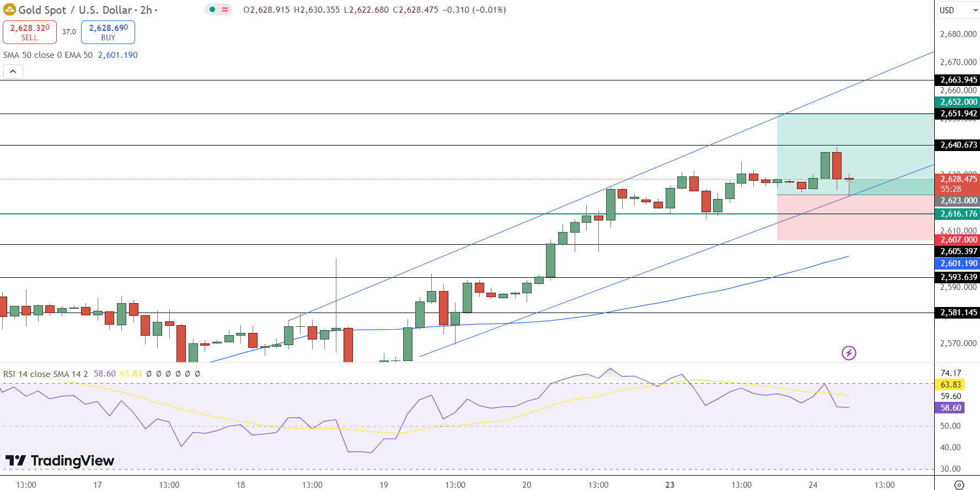
Task: Click the date label 17 on time axis
Action: coord(98,485)
